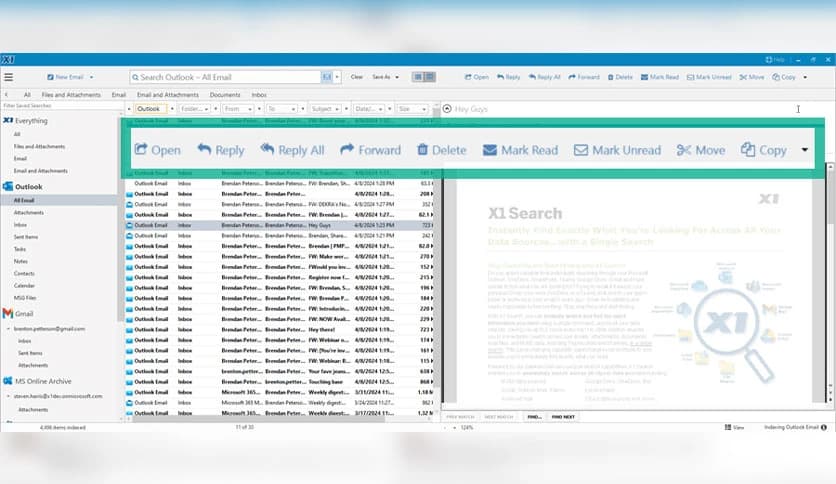Click Delete in the top toolbar
The width and height of the screenshot is (836, 484).
pos(620,77)
